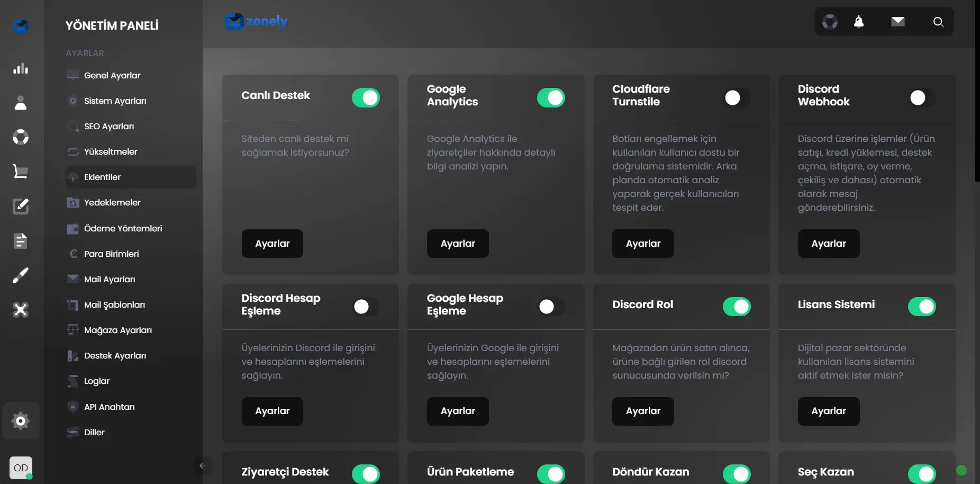The image size is (980, 484).
Task: Open the document pages icon
Action: click(x=21, y=241)
